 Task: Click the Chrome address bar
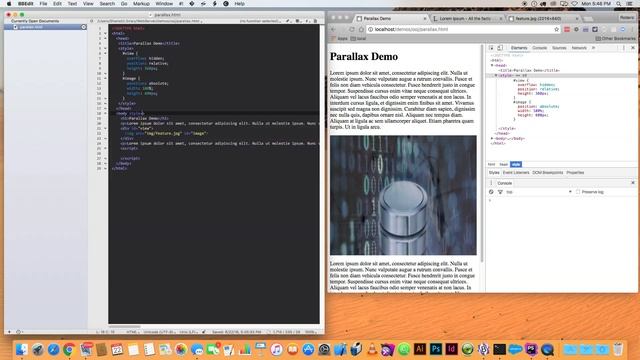[462, 29]
